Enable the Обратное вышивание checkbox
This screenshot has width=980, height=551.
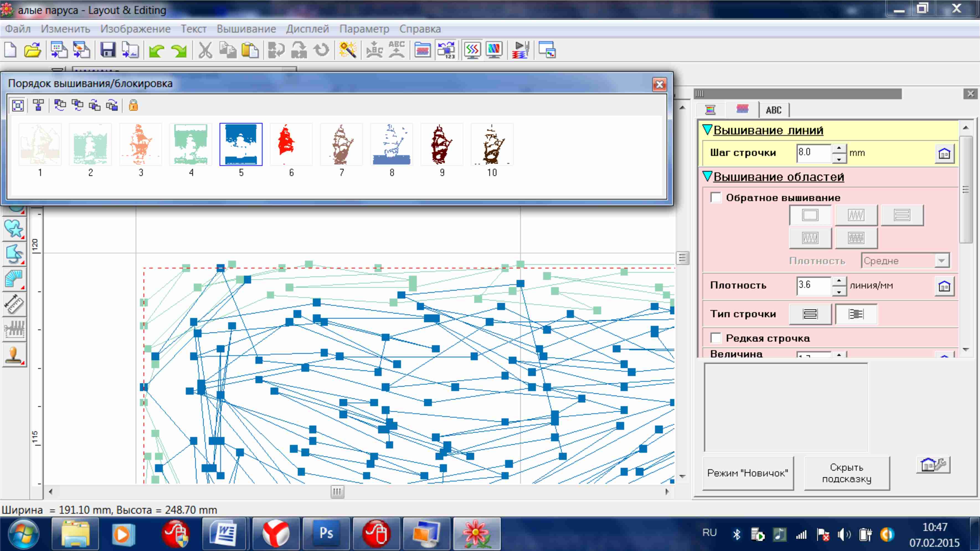tap(716, 197)
